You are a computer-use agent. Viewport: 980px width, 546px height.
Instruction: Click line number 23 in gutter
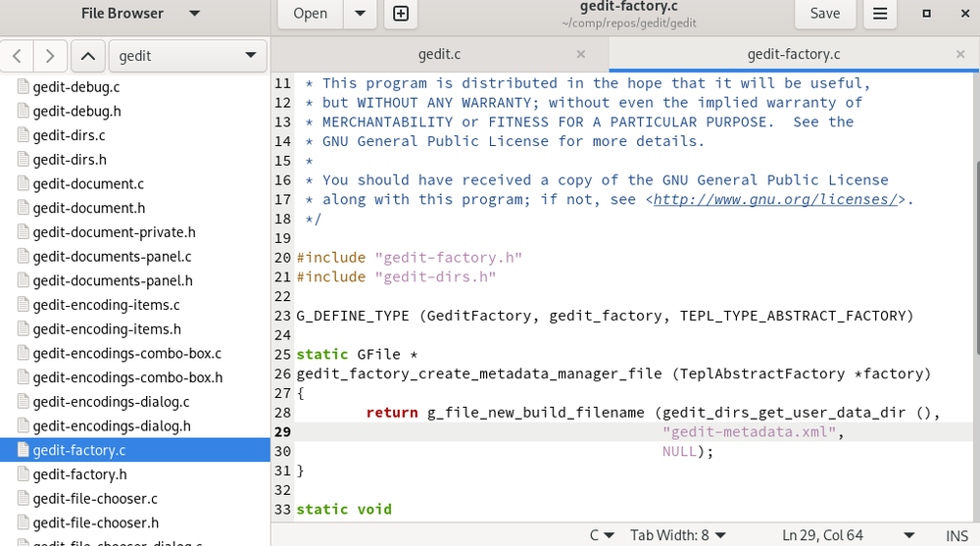282,316
